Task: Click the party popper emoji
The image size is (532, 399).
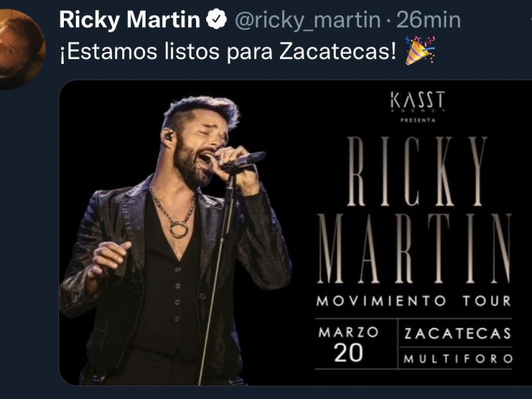Action: click(x=420, y=51)
